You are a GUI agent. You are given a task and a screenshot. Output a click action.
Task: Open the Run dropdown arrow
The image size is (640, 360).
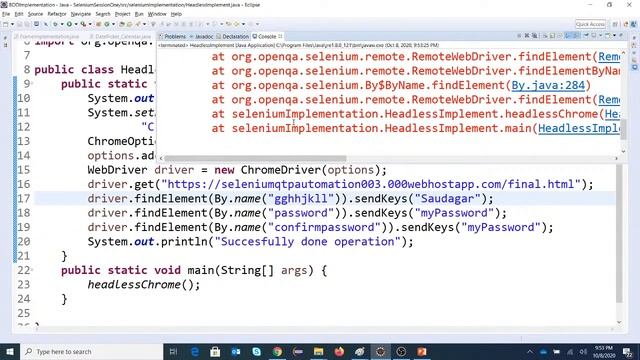pos(76,24)
